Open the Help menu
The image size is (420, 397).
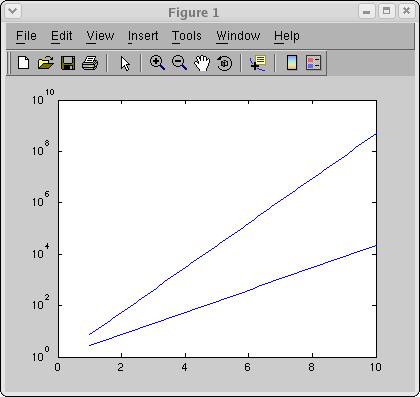[287, 36]
